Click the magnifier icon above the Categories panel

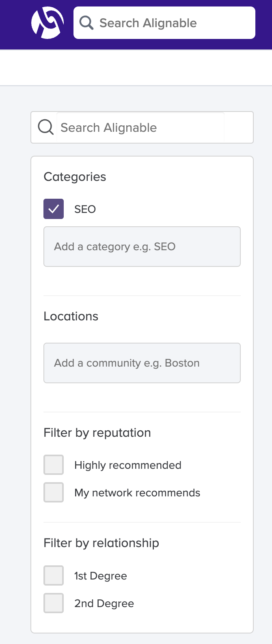(45, 127)
